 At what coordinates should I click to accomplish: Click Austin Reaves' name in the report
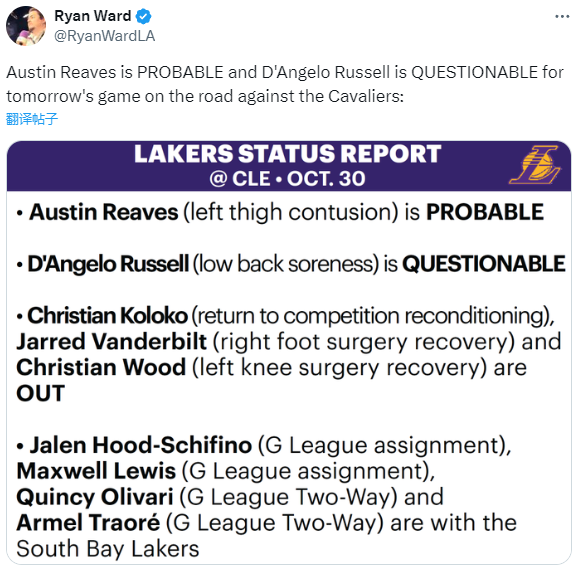point(103,212)
